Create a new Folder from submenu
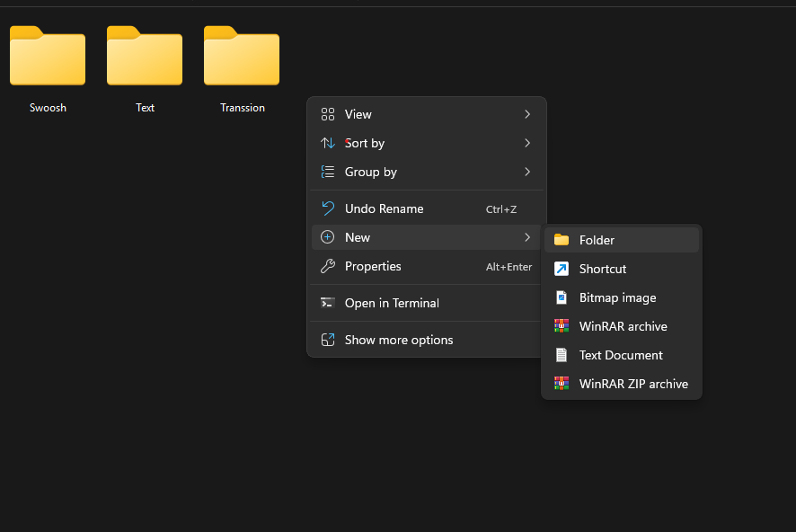Image resolution: width=796 pixels, height=532 pixels. [x=597, y=240]
